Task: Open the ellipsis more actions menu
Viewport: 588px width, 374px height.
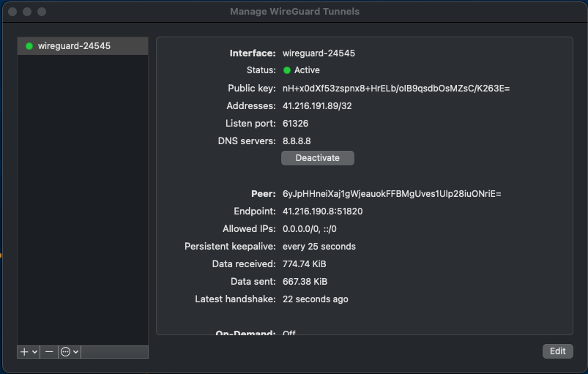Action: coord(69,352)
